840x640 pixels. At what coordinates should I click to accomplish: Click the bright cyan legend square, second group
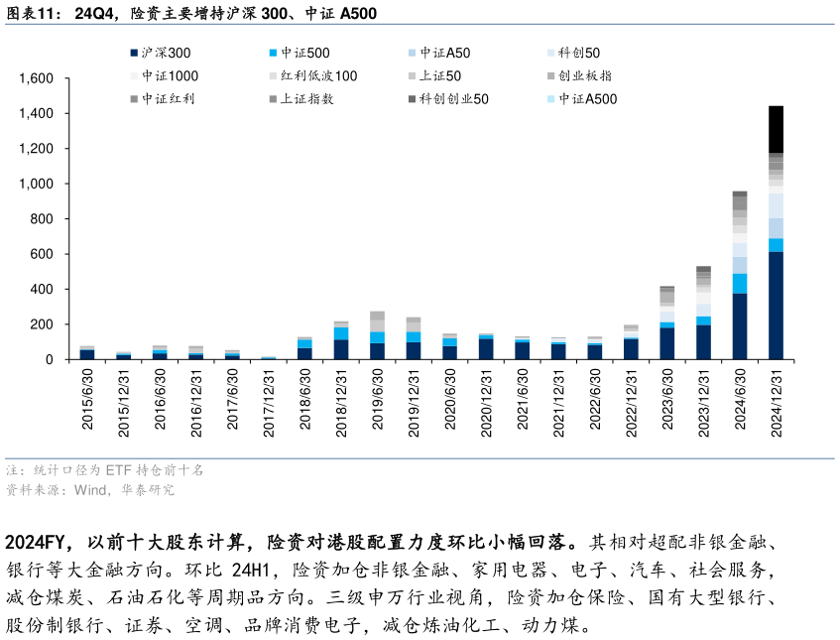tap(272, 52)
